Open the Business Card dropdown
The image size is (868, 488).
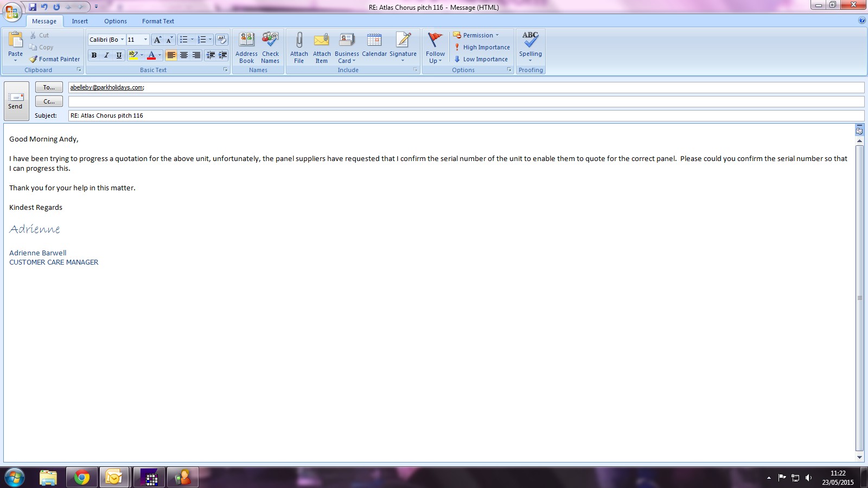[347, 48]
